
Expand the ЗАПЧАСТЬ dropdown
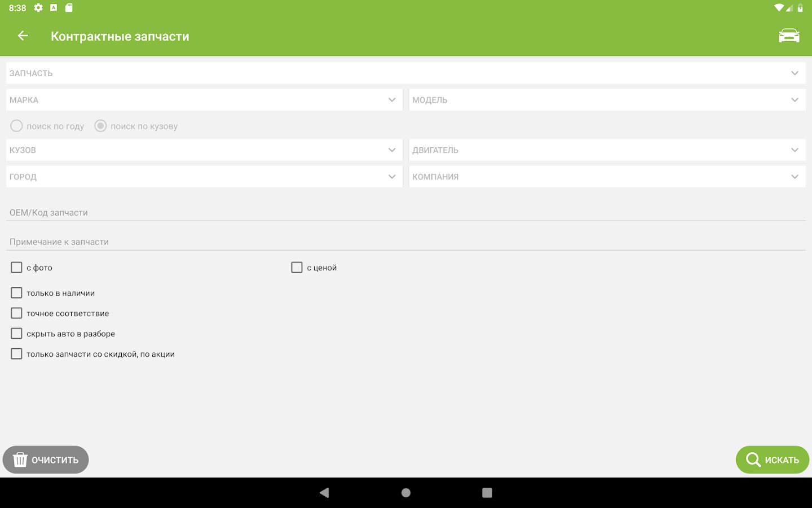click(406, 73)
